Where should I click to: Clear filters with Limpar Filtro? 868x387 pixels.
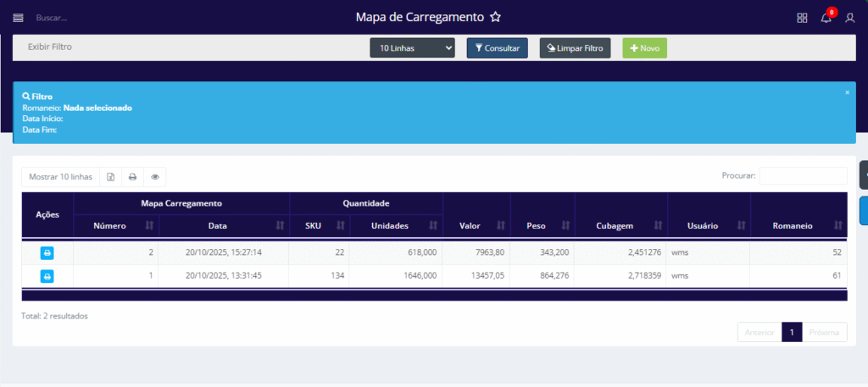pos(575,48)
